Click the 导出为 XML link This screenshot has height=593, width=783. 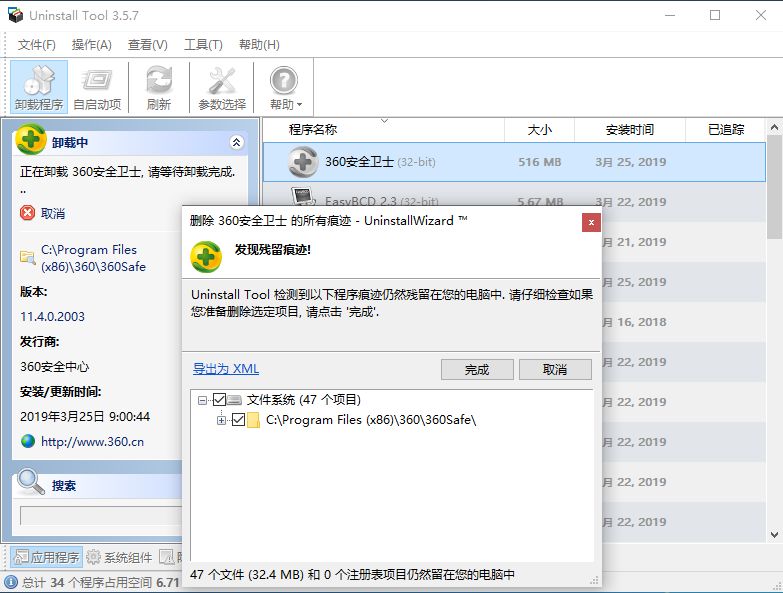[226, 368]
